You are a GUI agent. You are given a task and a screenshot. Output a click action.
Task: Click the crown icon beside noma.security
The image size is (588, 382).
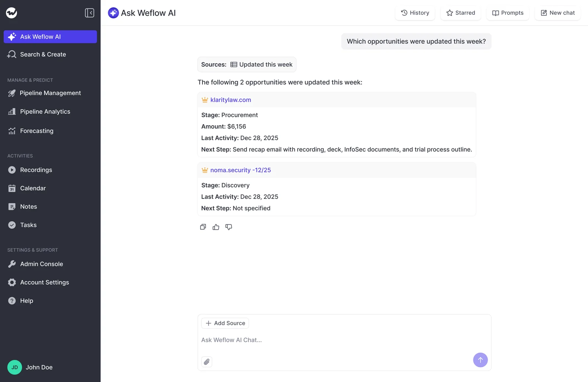coord(205,170)
